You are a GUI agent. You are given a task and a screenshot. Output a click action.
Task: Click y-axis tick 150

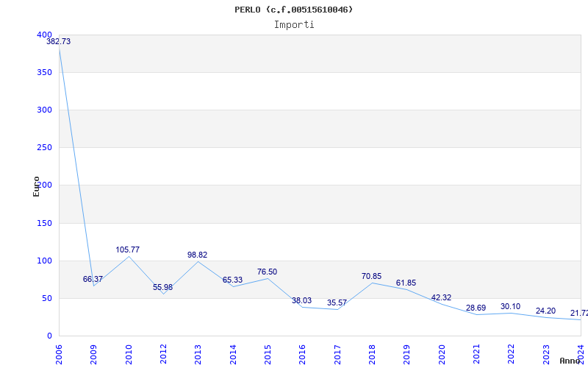tap(44, 224)
